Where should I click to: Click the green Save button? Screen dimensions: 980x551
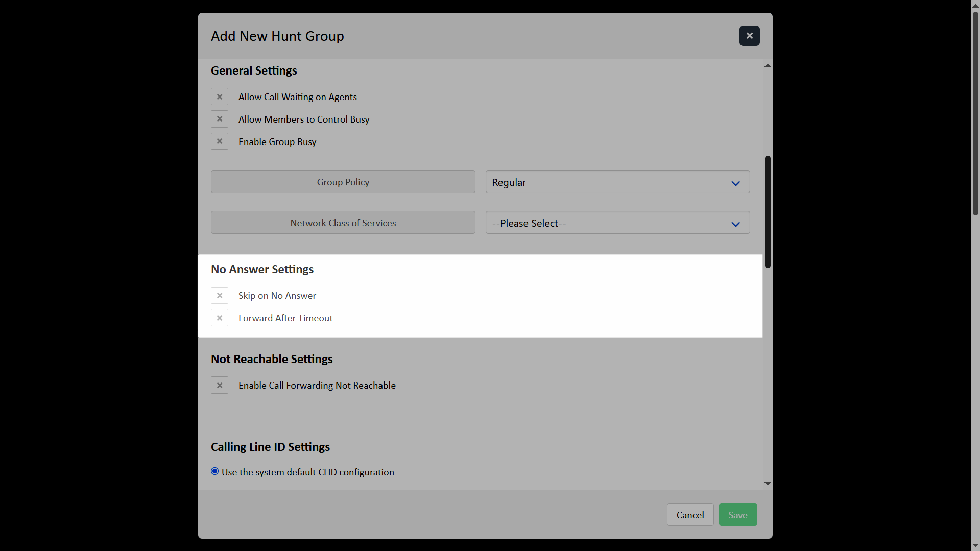pos(737,515)
